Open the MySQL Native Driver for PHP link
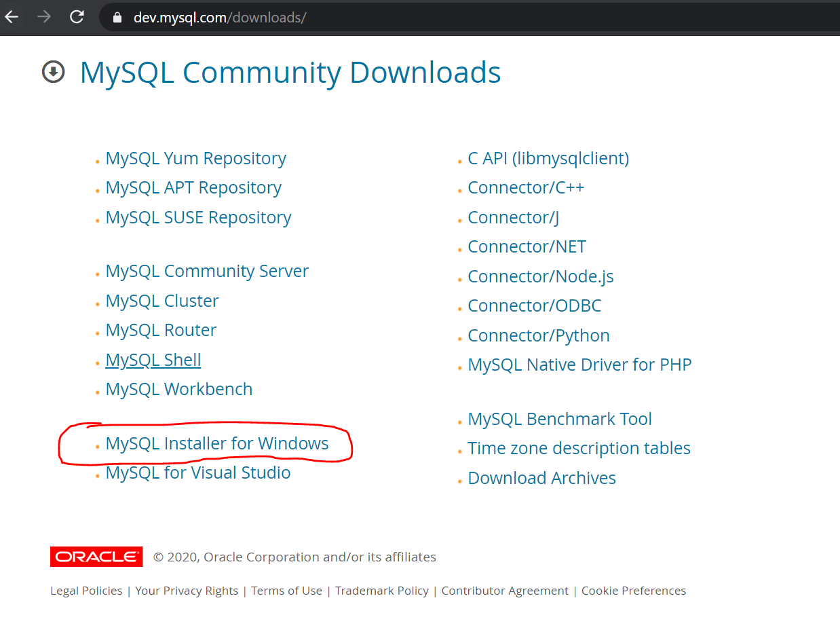Viewport: 840px width, 630px height. tap(579, 365)
